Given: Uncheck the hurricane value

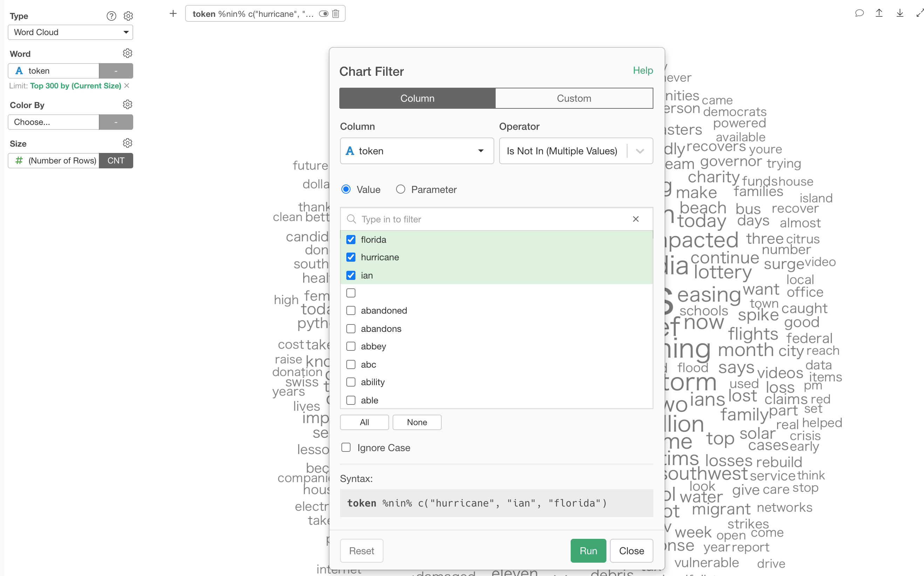Looking at the screenshot, I should coord(351,257).
